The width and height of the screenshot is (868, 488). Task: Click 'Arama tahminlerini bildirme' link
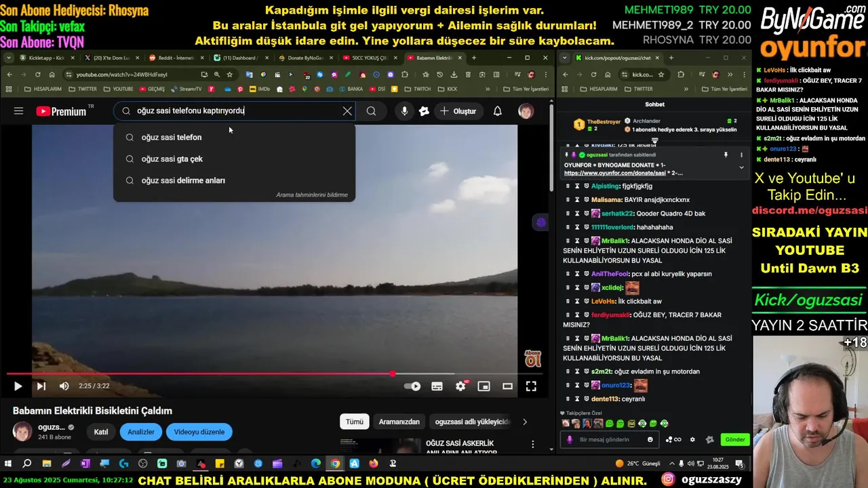point(312,195)
